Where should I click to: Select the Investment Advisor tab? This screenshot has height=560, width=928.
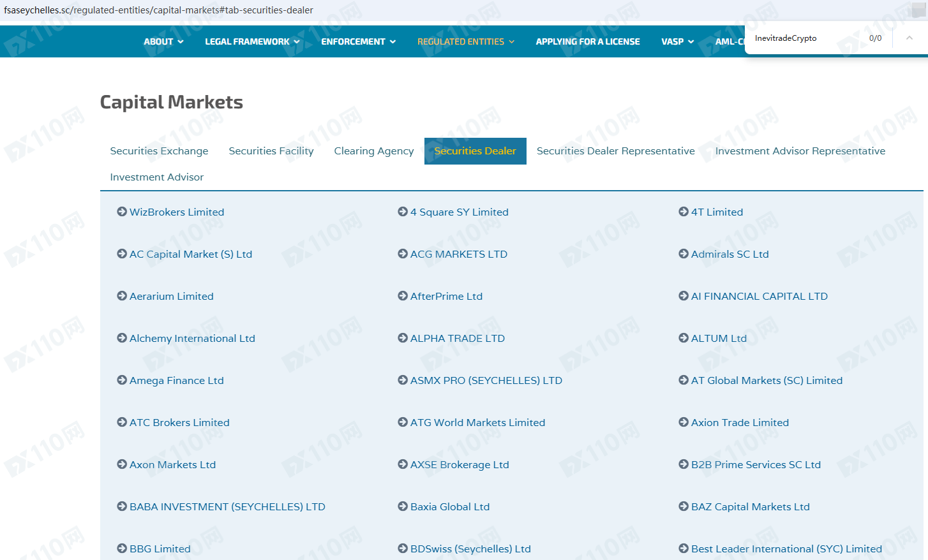click(x=157, y=177)
